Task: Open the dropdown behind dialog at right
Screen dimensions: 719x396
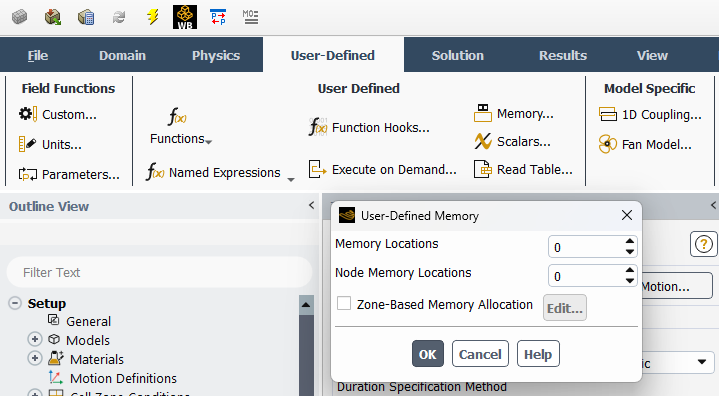Action: pos(702,362)
